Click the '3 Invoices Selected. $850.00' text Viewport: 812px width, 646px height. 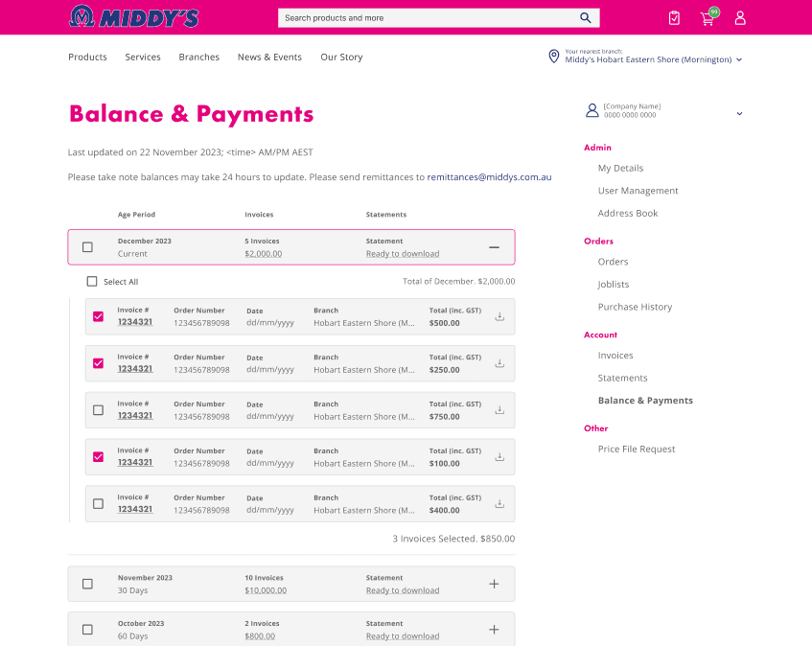pyautogui.click(x=453, y=539)
